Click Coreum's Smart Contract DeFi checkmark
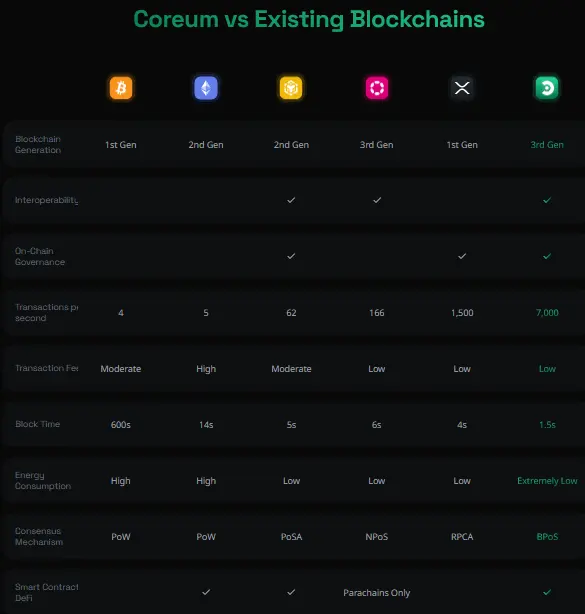 pyautogui.click(x=547, y=592)
